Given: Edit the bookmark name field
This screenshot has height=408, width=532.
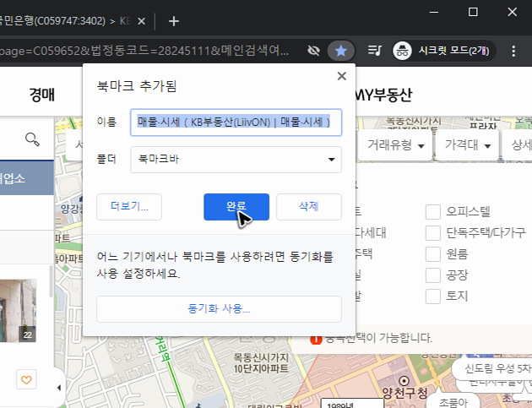Looking at the screenshot, I should [x=236, y=122].
